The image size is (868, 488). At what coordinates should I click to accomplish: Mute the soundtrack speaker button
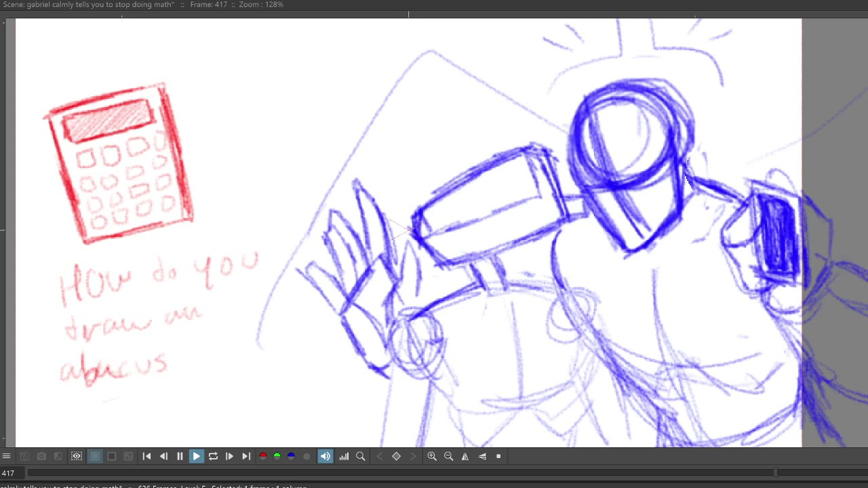pos(325,456)
